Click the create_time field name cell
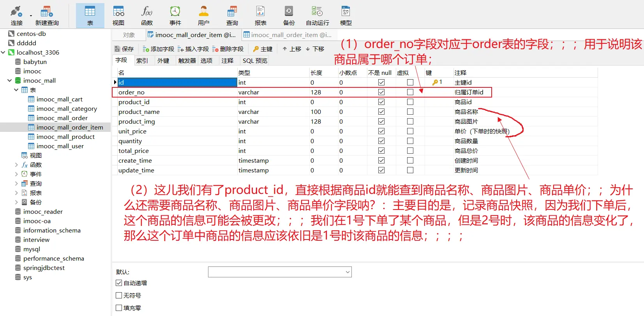The width and height of the screenshot is (644, 316). pos(177,160)
